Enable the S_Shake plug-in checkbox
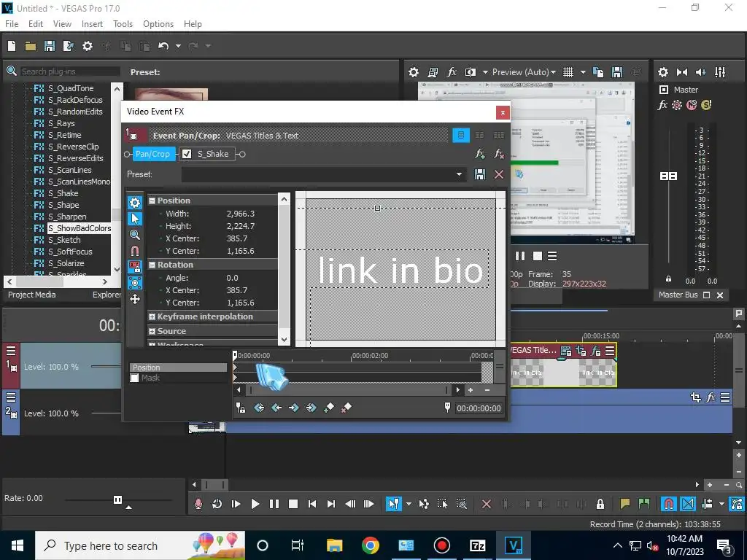The image size is (747, 560). [x=187, y=154]
